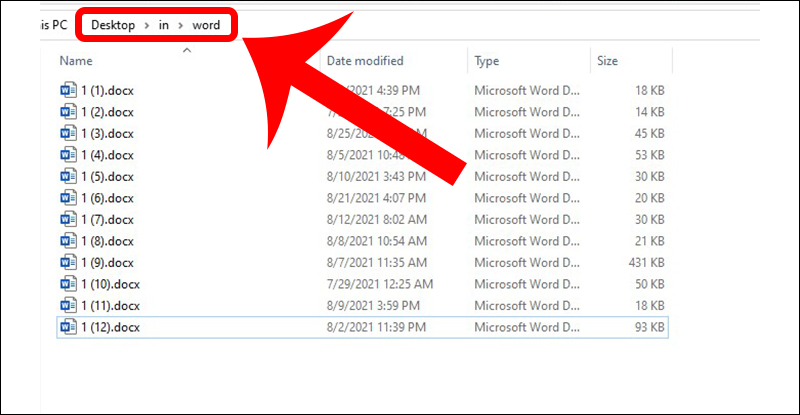Click the file icon for 1 (5).docx

pyautogui.click(x=68, y=176)
